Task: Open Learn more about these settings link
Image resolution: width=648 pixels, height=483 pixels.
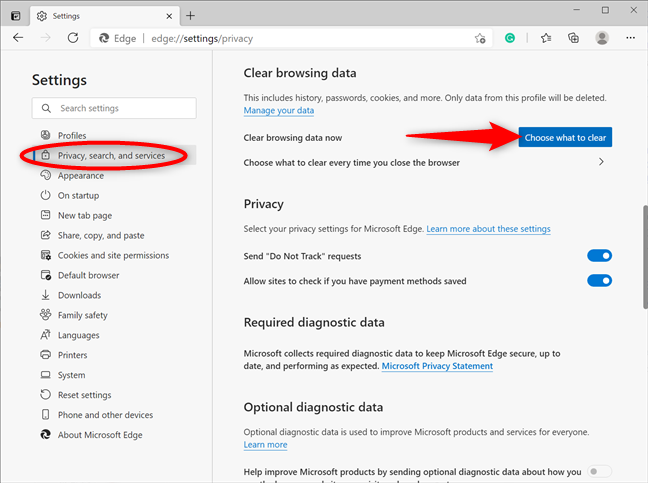Action: pos(488,228)
